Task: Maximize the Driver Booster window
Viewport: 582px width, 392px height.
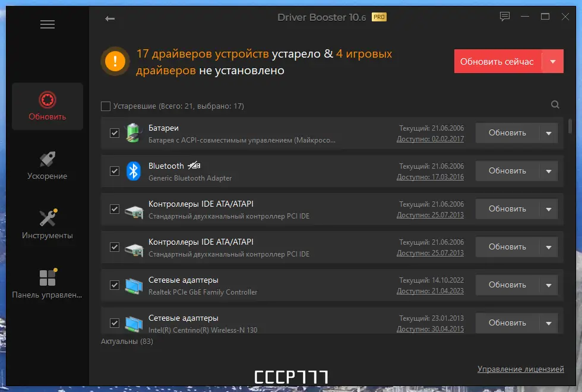Action: tap(545, 17)
